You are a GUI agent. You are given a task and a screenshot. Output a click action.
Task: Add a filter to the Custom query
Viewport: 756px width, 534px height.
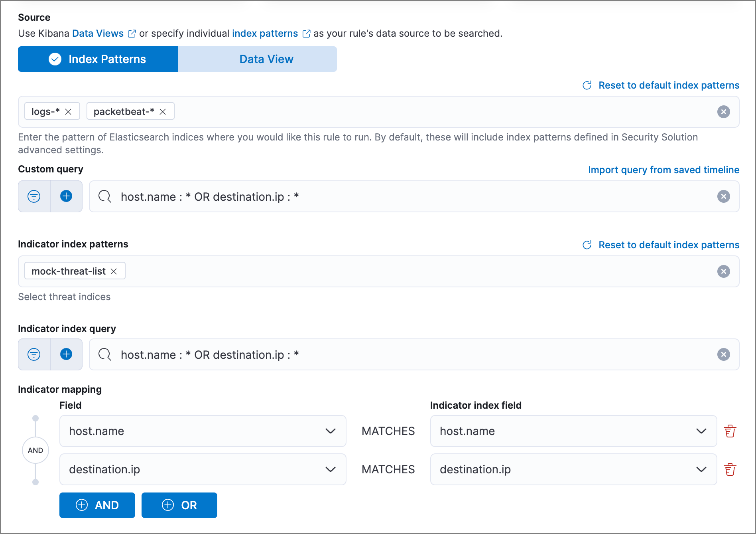(66, 196)
